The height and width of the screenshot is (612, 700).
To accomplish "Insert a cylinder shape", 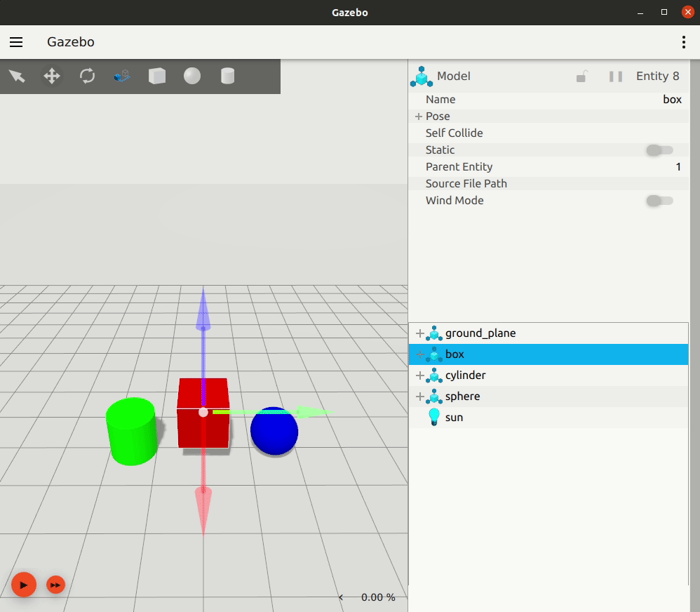I will [x=228, y=76].
